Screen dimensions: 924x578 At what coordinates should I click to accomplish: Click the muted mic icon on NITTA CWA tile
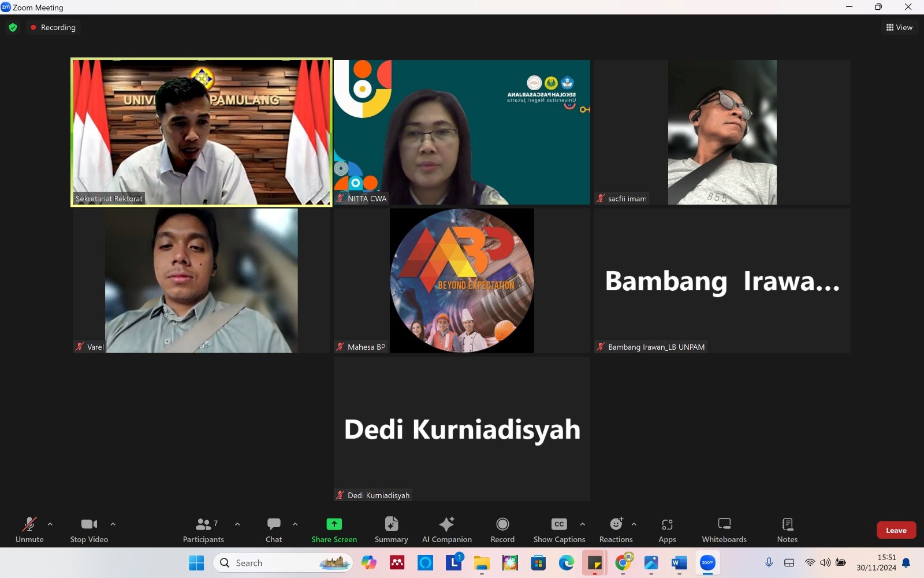click(341, 198)
